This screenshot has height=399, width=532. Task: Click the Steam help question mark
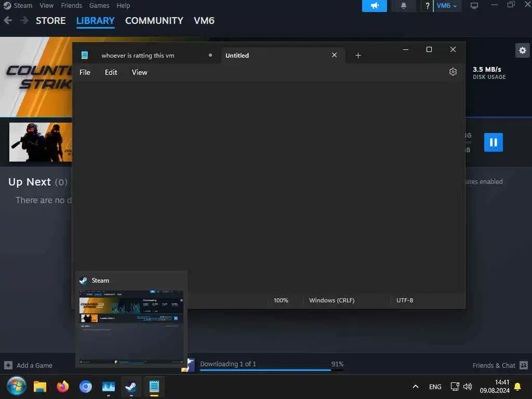[x=427, y=6]
